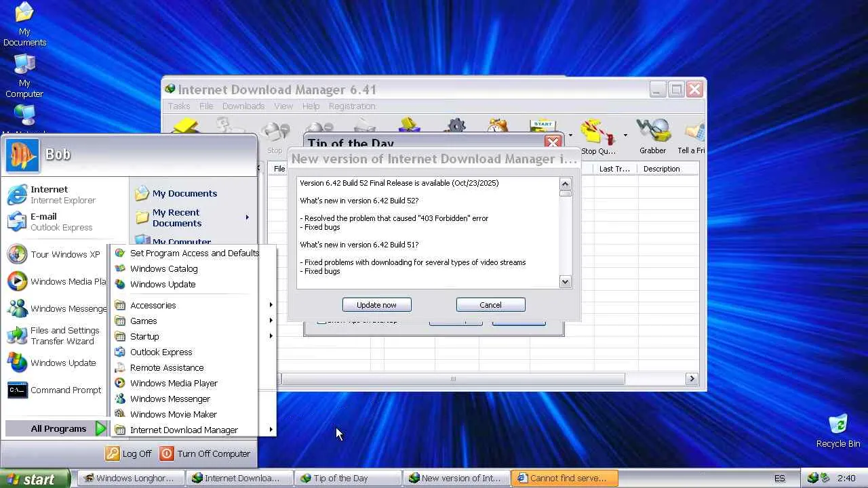Image resolution: width=868 pixels, height=488 pixels.
Task: Open the IDM View menu
Action: tap(283, 106)
